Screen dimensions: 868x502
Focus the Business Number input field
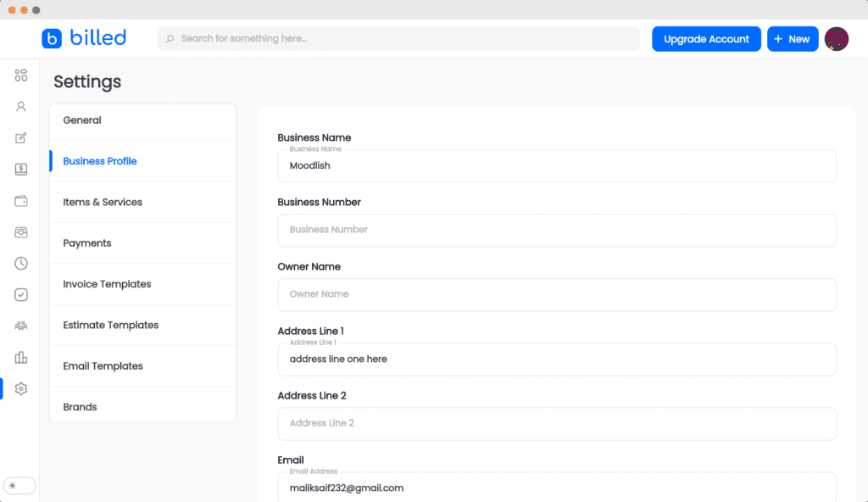[x=557, y=230]
